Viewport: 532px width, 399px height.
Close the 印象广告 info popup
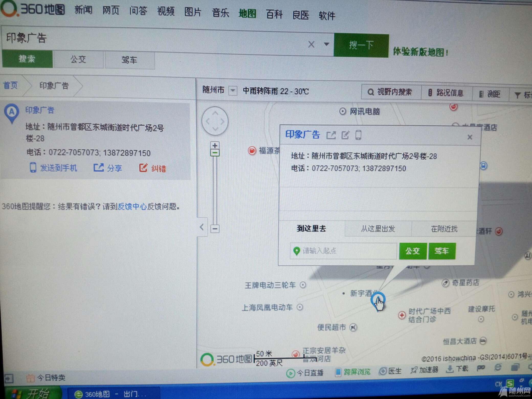tap(470, 137)
